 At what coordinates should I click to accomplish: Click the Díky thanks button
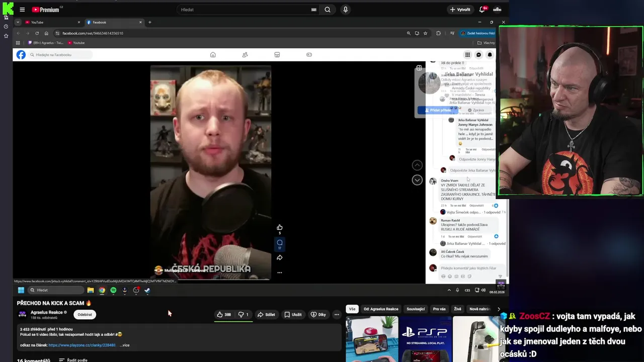[318, 315]
